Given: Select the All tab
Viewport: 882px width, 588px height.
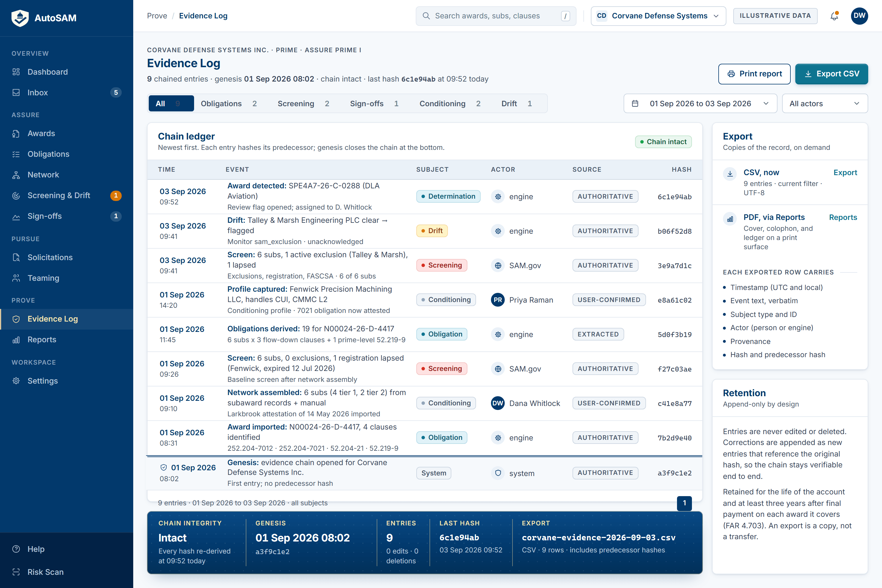Looking at the screenshot, I should pos(171,103).
